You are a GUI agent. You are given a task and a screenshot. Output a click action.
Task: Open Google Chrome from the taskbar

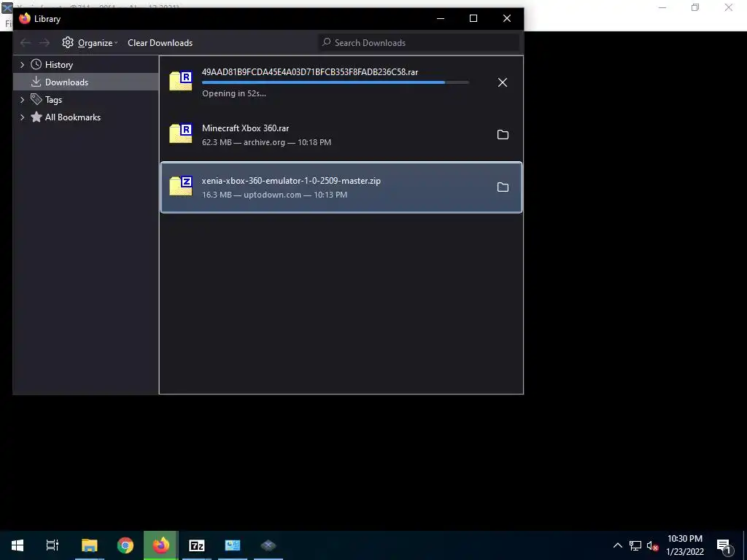[x=125, y=545]
